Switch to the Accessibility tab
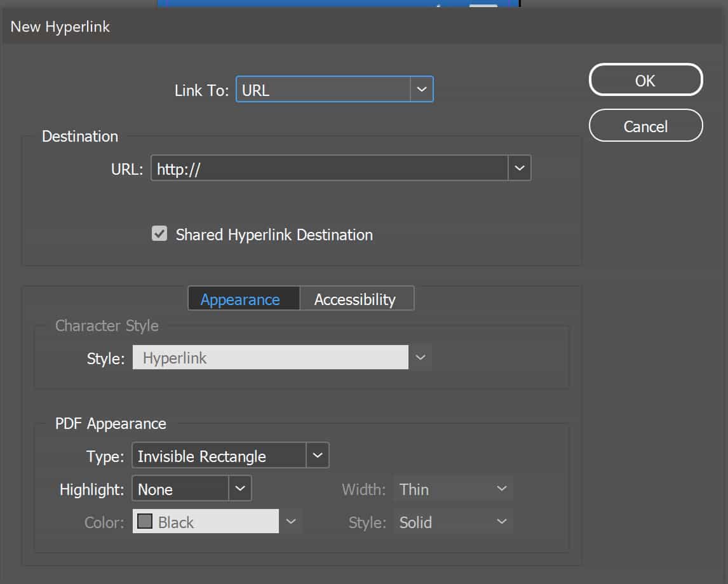 point(356,299)
